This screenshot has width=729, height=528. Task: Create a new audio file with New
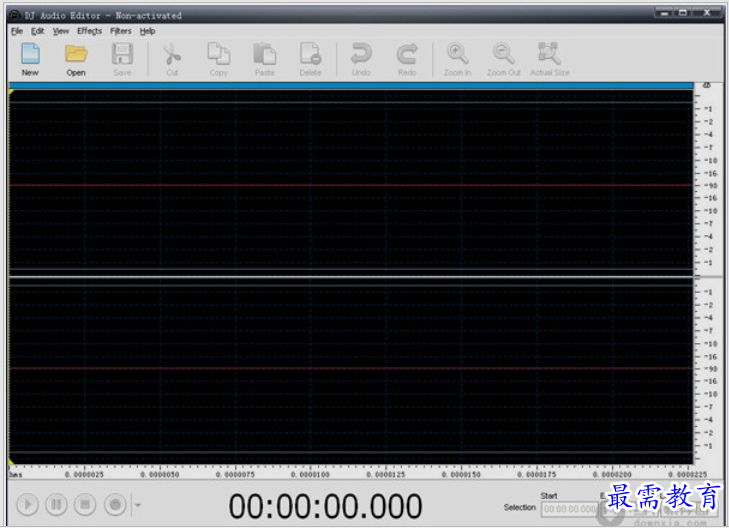point(30,59)
